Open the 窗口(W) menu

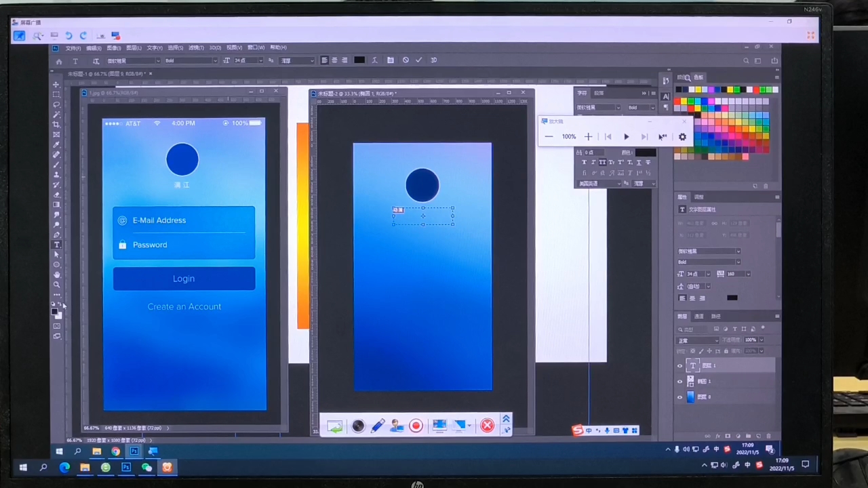(256, 48)
